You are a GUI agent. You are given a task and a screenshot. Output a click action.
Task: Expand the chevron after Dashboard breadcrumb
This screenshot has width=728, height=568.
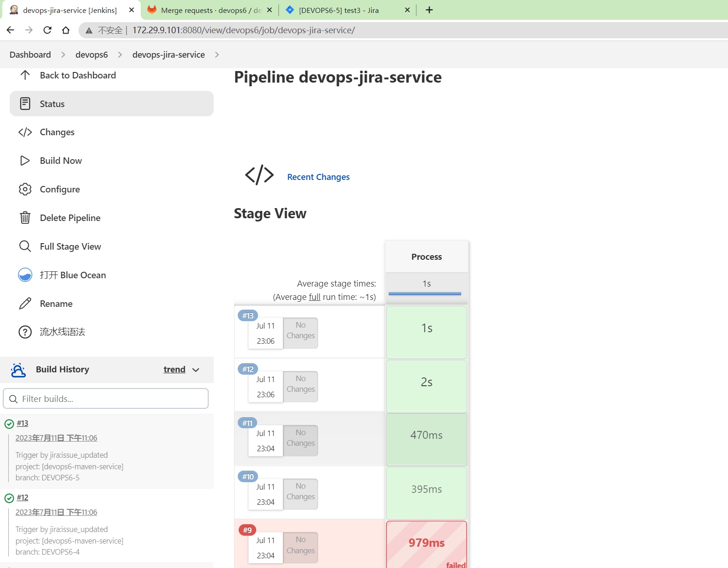pyautogui.click(x=63, y=54)
